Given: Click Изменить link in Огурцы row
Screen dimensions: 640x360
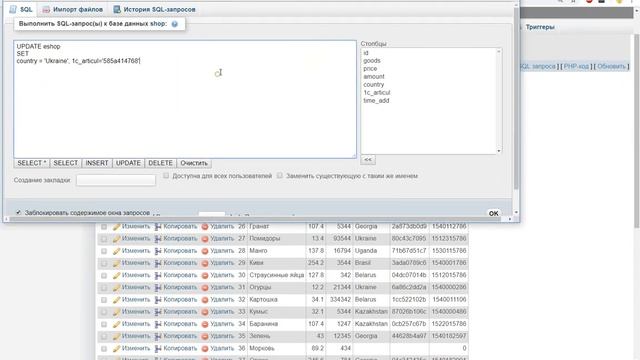Looking at the screenshot, I should (x=136, y=287).
